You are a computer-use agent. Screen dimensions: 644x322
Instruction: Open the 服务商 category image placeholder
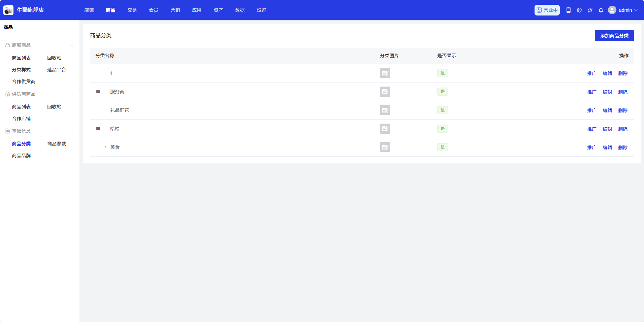(385, 92)
